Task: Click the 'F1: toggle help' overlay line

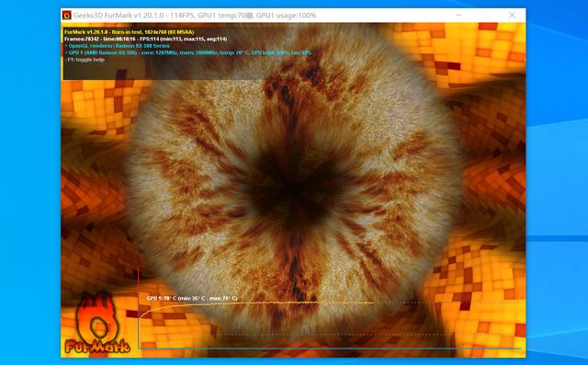Action: pos(85,59)
